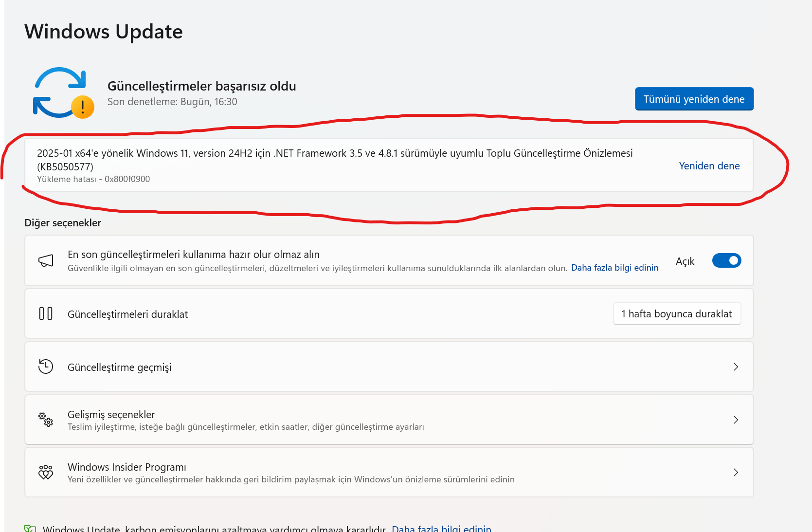The image size is (812, 532).
Task: Click the 'En son güncelleştirmeleri kullanıma hazır' title
Action: tap(194, 255)
